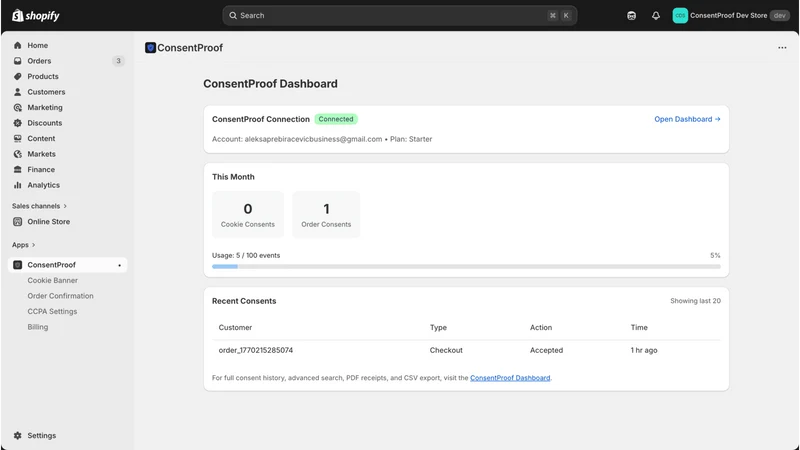
Task: Expand the Apps section
Action: (23, 245)
